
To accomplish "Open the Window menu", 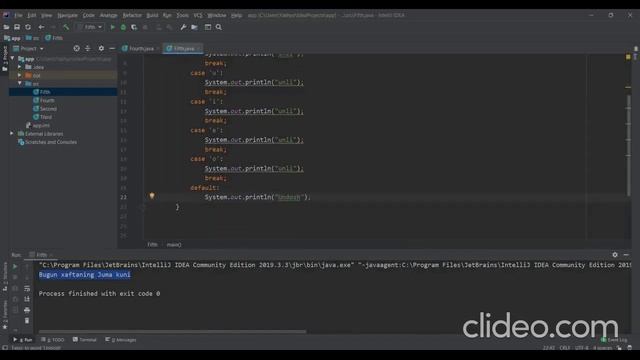I will tap(217, 15).
